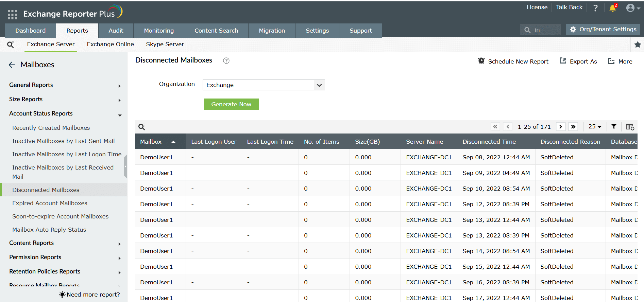Viewport: 644px width, 302px height.
Task: Click the help question mark in header
Action: click(x=595, y=8)
